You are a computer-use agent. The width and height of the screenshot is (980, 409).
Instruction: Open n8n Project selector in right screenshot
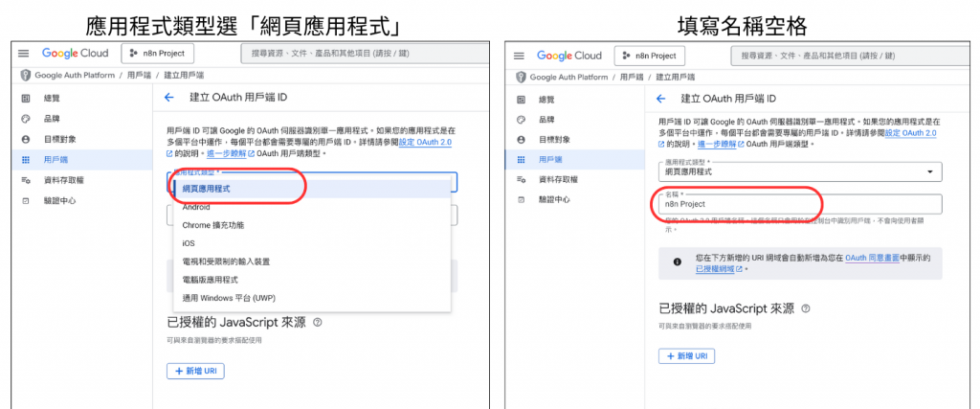650,56
